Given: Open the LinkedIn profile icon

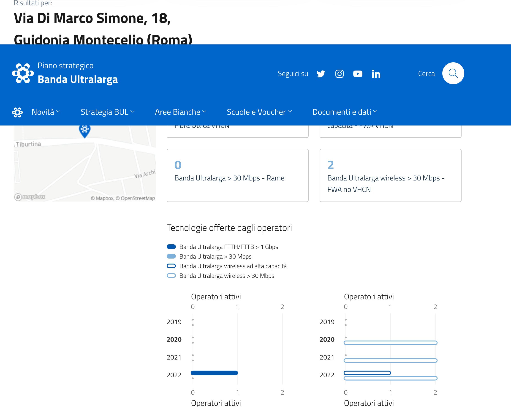Looking at the screenshot, I should [376, 74].
